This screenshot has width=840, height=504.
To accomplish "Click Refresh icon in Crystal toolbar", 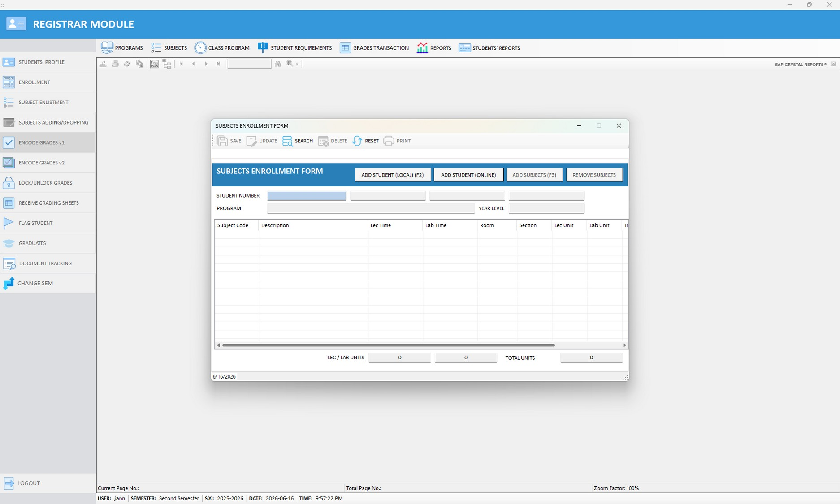I will tap(127, 64).
